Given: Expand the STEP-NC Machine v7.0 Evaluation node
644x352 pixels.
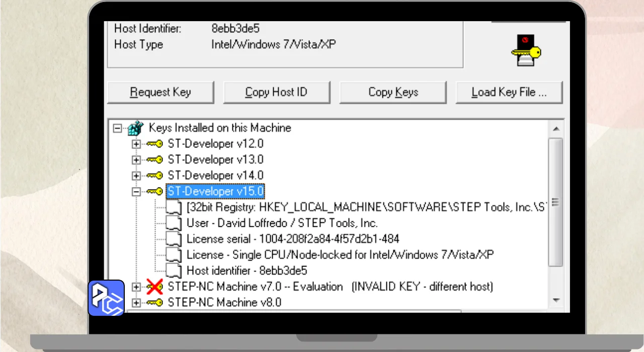Looking at the screenshot, I should [136, 287].
